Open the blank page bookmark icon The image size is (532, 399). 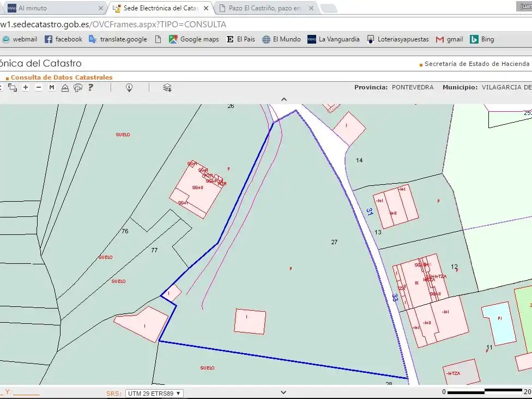(x=158, y=39)
